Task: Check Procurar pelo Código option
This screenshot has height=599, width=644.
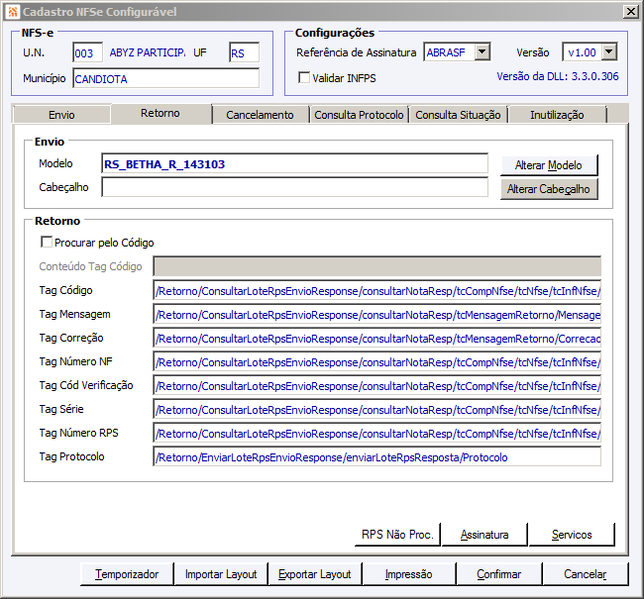Action: tap(46, 242)
